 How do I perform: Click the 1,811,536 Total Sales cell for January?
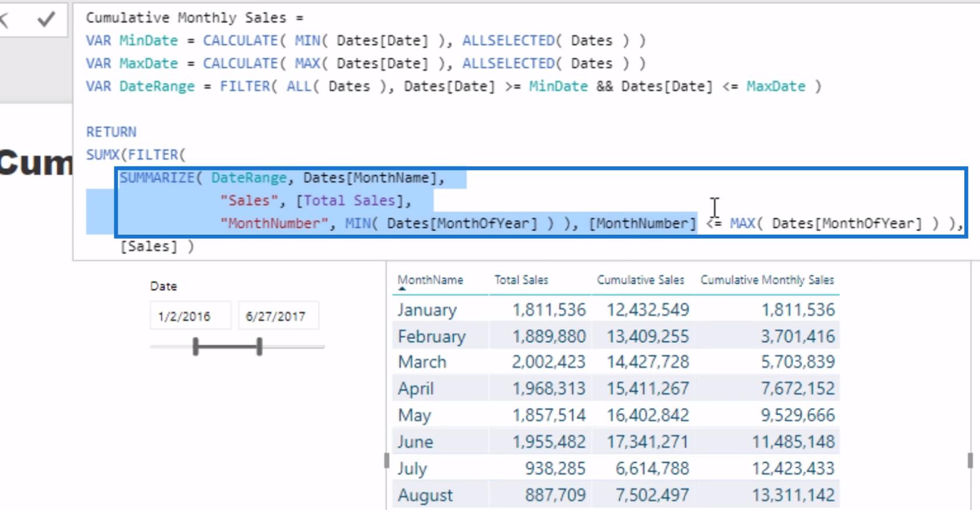549,310
